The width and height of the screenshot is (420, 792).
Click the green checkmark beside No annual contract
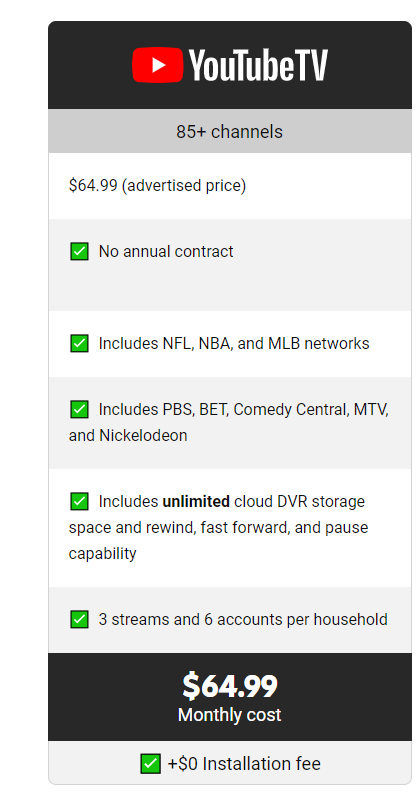click(79, 251)
